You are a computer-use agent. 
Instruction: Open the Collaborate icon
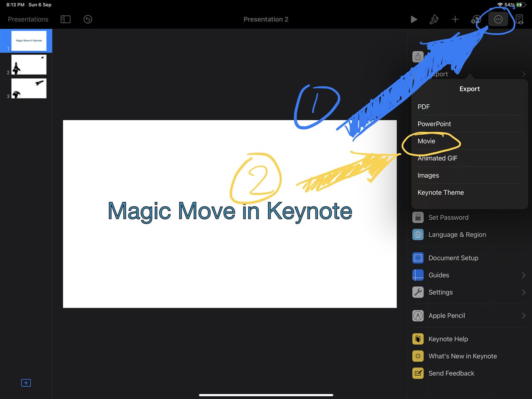(476, 19)
